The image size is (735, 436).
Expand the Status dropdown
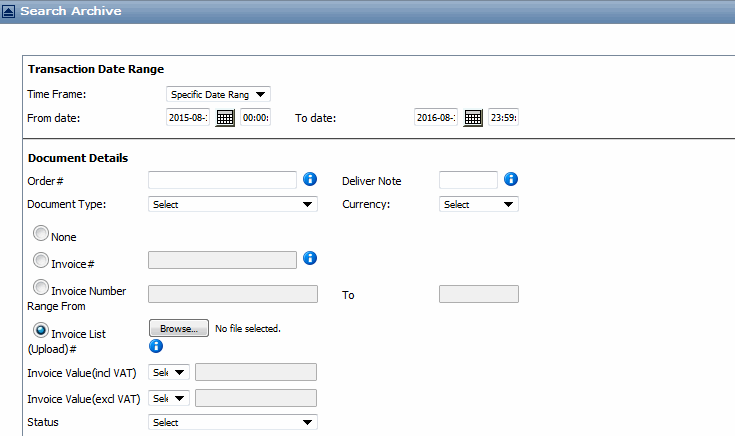coord(232,422)
